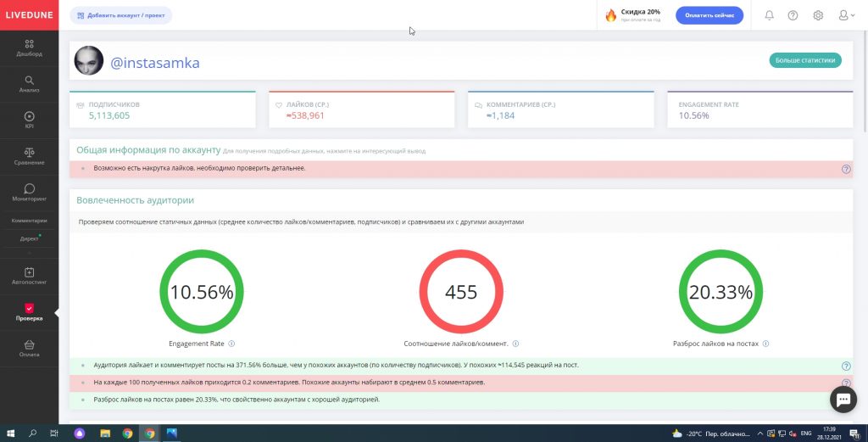Click the Добавить аккаунт / проект button
Viewport: 868px width, 442px height.
pos(120,15)
